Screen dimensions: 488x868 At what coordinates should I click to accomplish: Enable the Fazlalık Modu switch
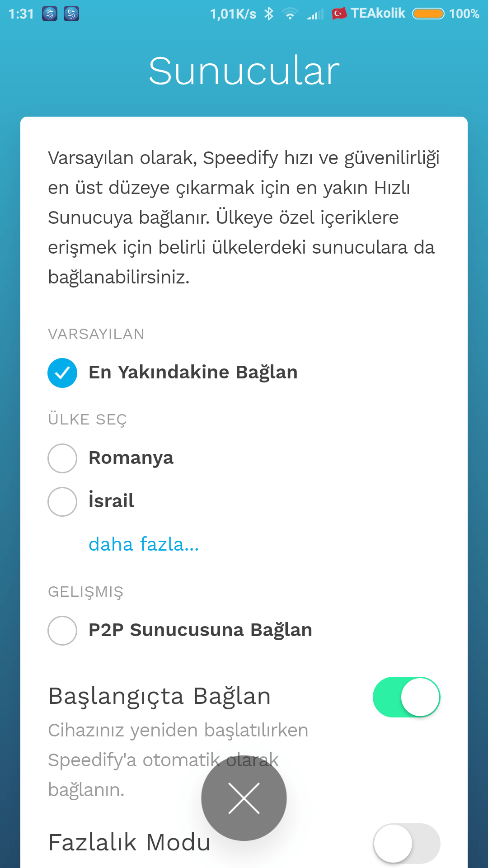click(406, 843)
